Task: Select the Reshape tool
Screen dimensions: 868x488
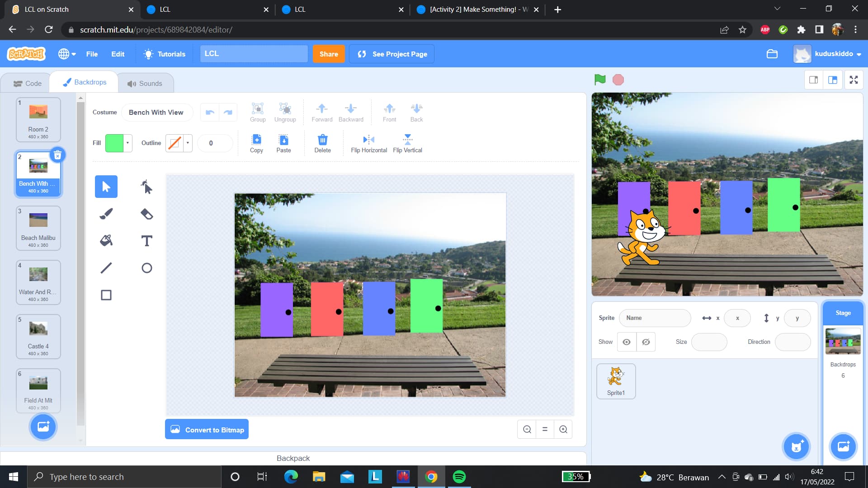Action: [x=146, y=187]
